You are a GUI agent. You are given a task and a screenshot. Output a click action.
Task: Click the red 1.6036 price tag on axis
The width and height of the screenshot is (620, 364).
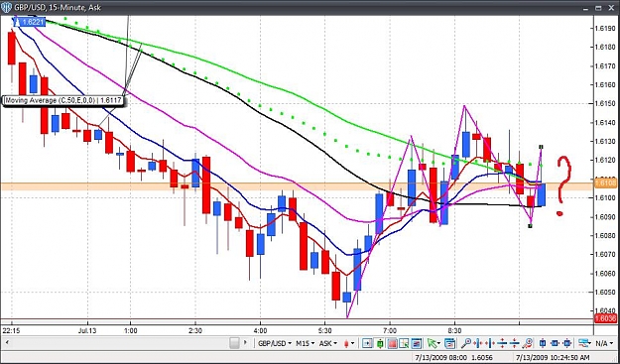point(605,318)
